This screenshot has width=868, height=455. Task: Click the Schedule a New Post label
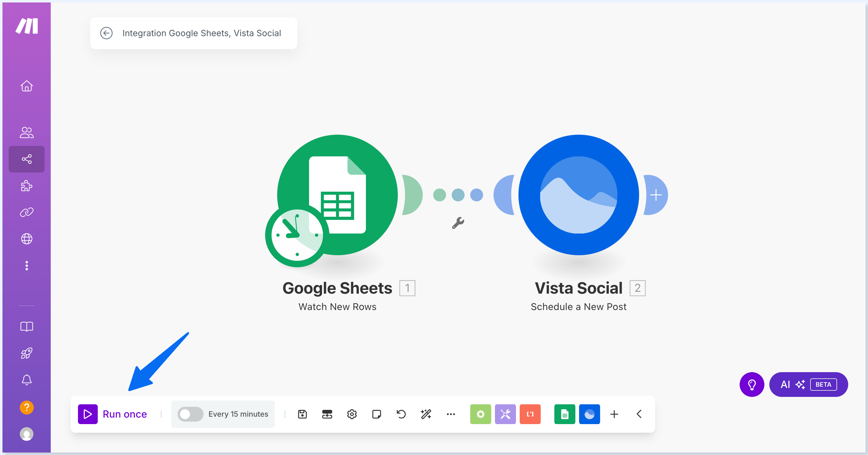click(578, 307)
